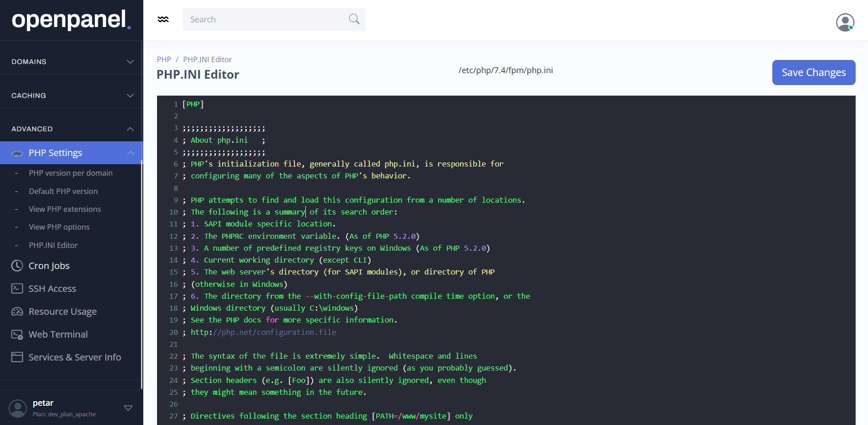Click the Save Changes button

coord(813,72)
